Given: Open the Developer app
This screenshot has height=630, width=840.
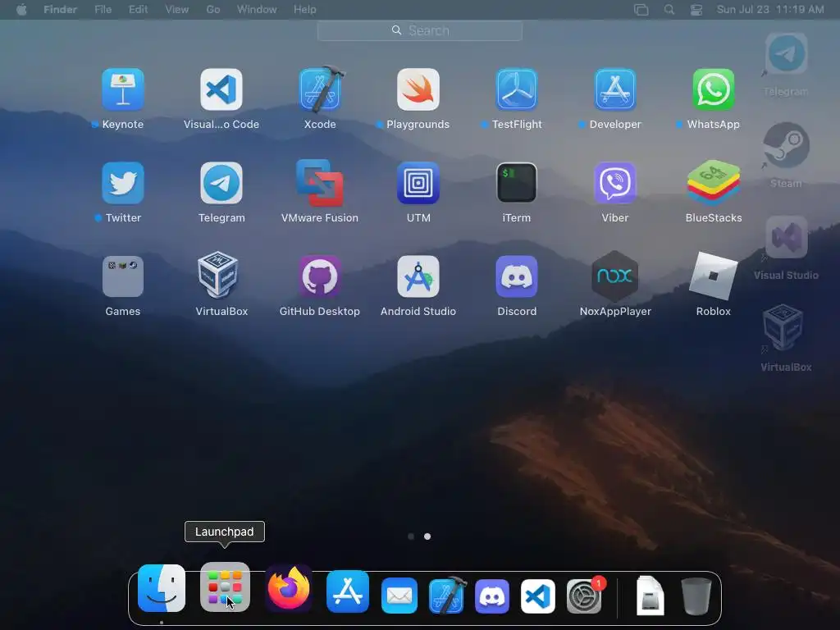Looking at the screenshot, I should [615, 89].
